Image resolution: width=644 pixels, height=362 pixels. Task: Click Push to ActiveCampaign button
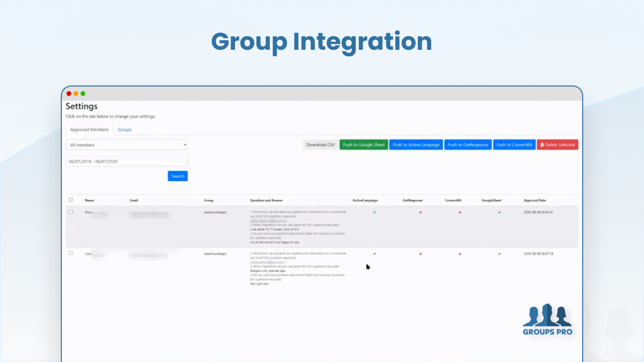click(416, 145)
